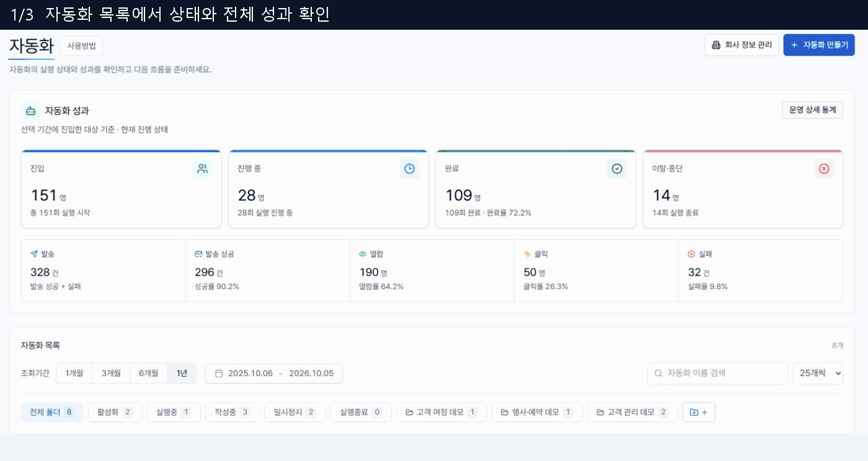Image resolution: width=868 pixels, height=461 pixels.
Task: Add a new folder with the folder-plus button
Action: click(699, 412)
